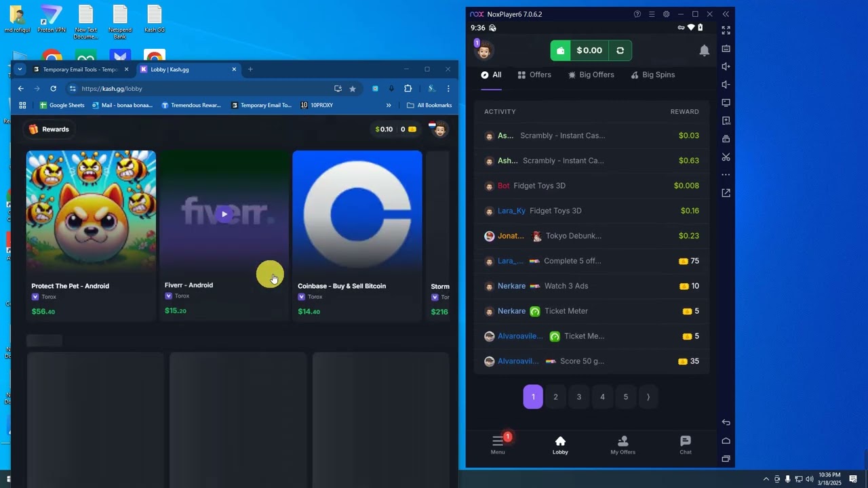Open NoxPlayer help question icon
Image resolution: width=868 pixels, height=488 pixels.
[637, 14]
